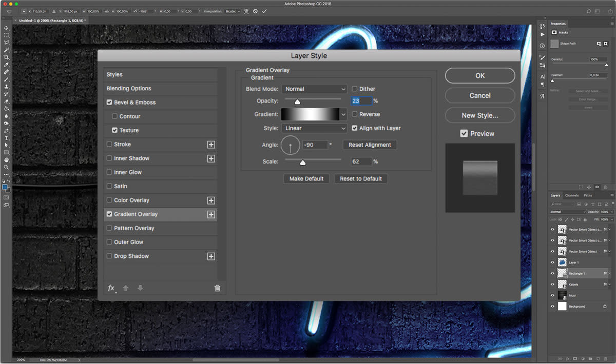This screenshot has height=364, width=616.
Task: Open layer blend mode dropdown in Layers panel
Action: pyautogui.click(x=568, y=212)
